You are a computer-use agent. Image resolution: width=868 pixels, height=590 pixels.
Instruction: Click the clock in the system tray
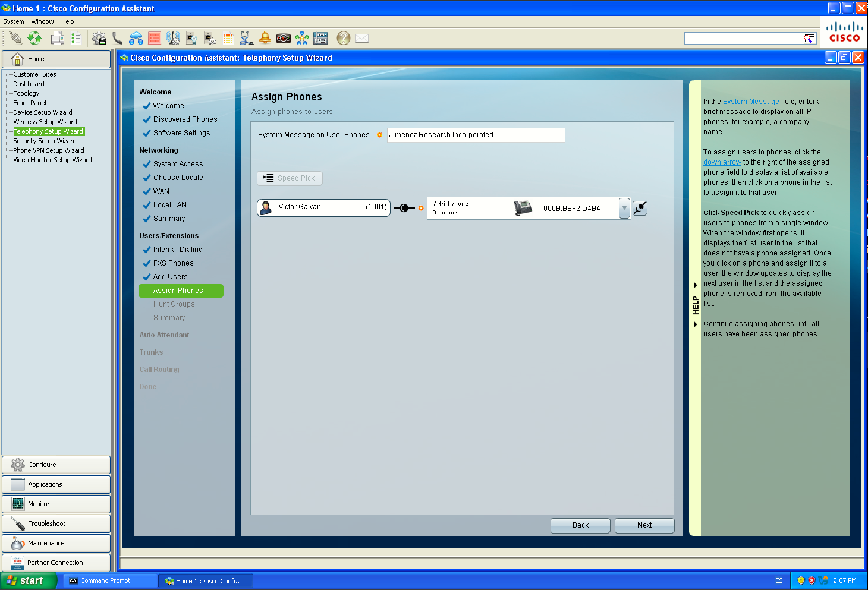tap(844, 581)
